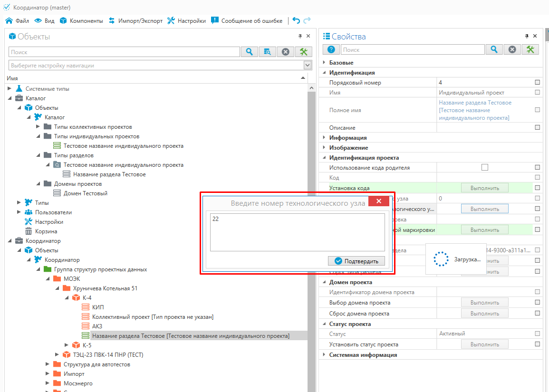Viewport: 549px width, 392px height.
Task: Open the 'Импорт/Экспорт' menu
Action: (135, 20)
